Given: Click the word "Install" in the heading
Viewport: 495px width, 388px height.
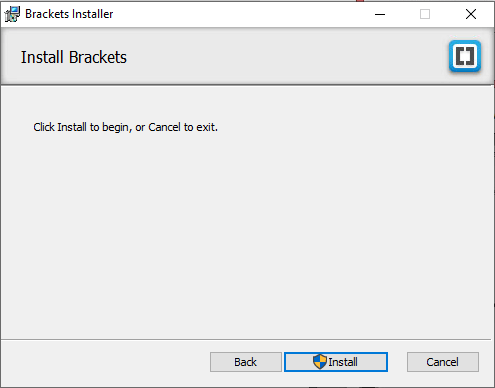Looking at the screenshot, I should pos(42,57).
